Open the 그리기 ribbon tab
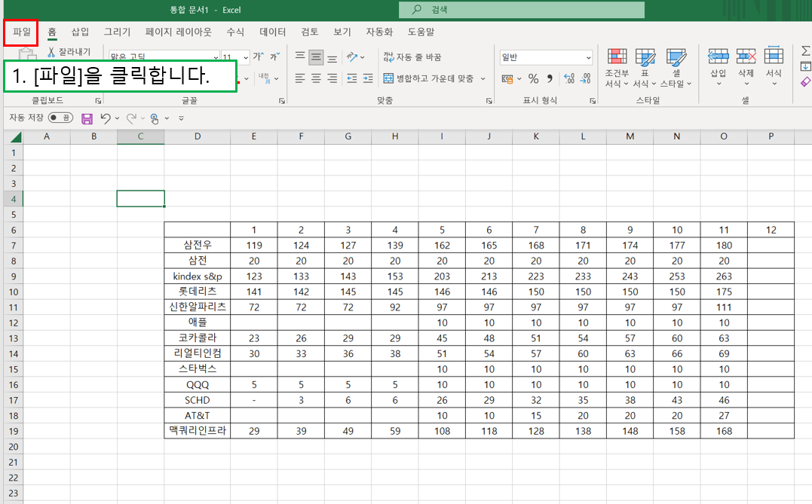The height and width of the screenshot is (504, 812). [x=117, y=32]
